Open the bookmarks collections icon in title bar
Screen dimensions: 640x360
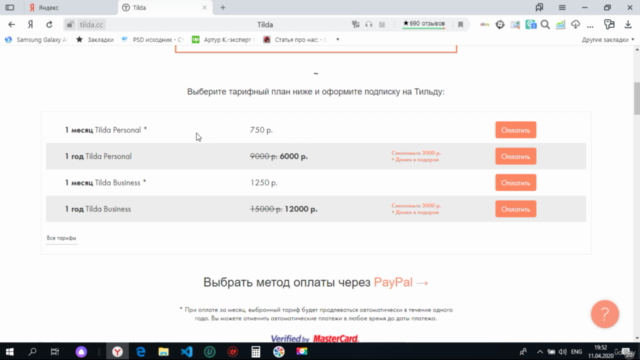539,7
